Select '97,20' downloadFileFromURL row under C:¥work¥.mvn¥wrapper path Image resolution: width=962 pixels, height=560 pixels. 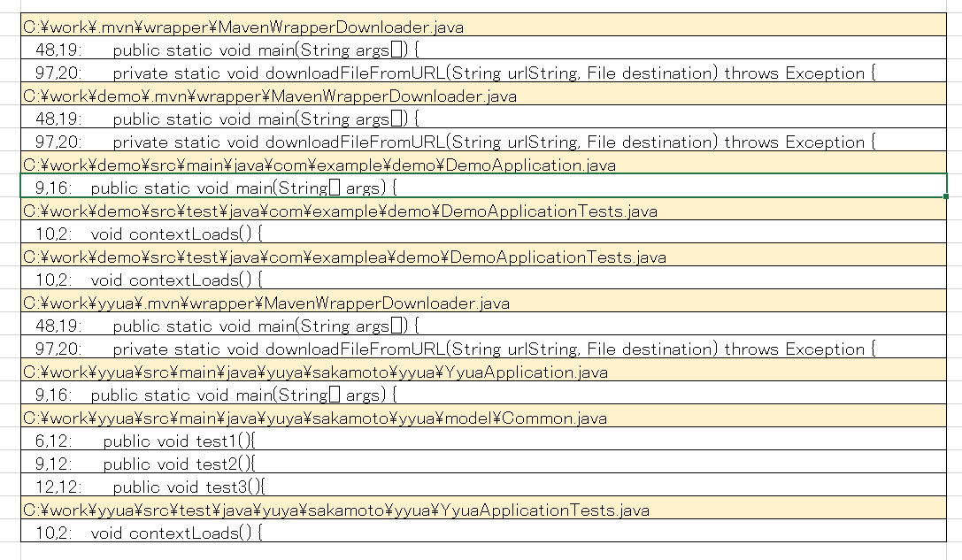(483, 71)
